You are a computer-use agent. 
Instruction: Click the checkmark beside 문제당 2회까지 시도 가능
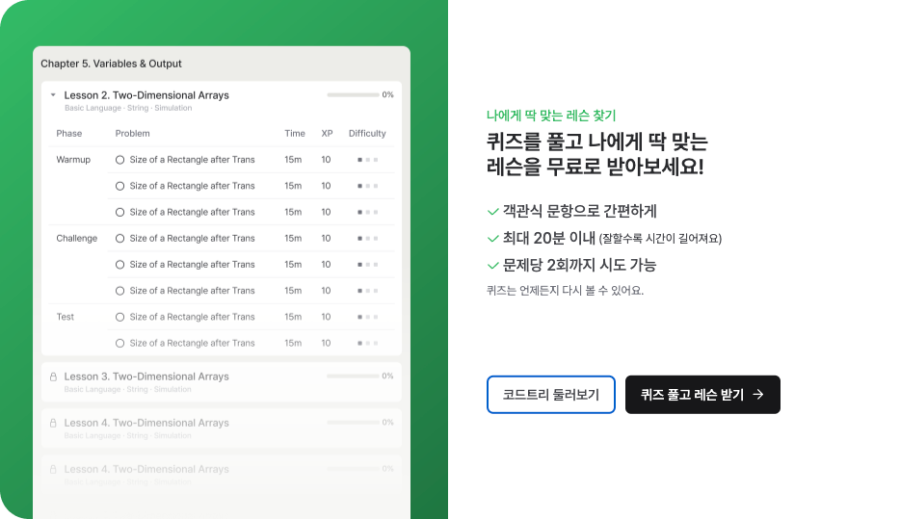[492, 265]
